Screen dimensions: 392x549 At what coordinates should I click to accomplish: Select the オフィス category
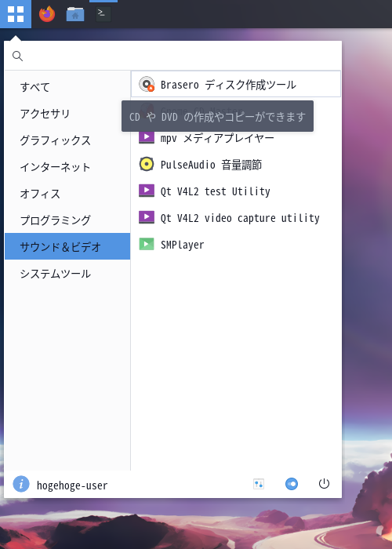coord(67,193)
